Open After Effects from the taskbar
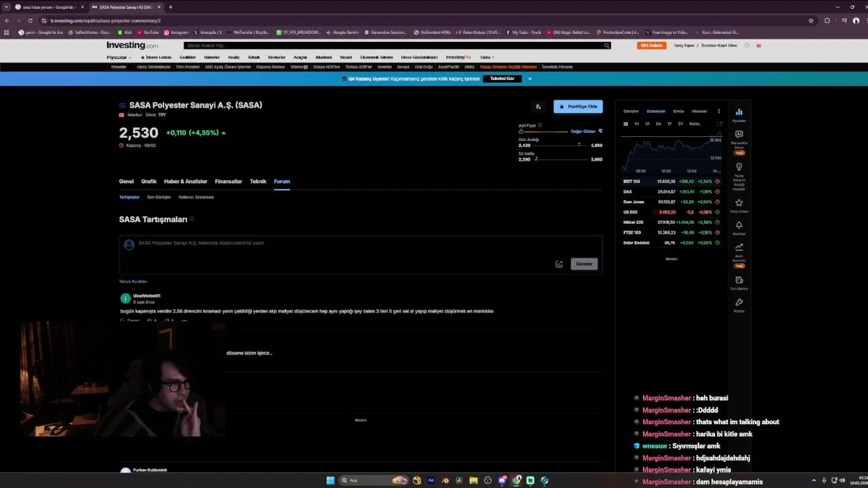 click(431, 480)
